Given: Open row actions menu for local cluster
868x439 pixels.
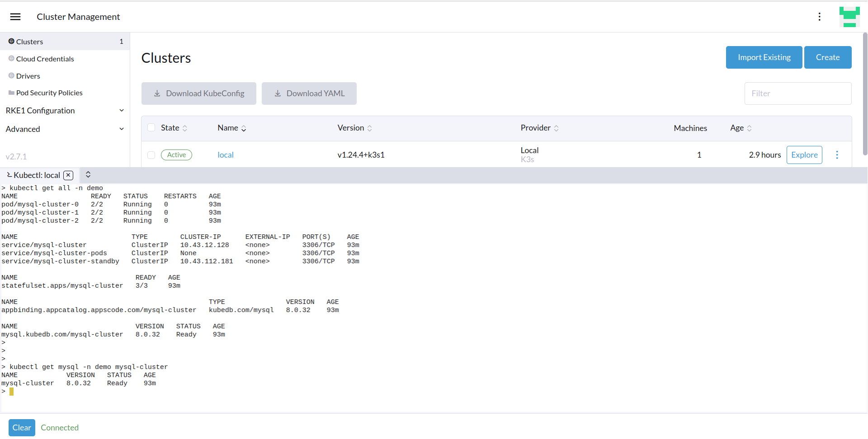Looking at the screenshot, I should pos(837,155).
